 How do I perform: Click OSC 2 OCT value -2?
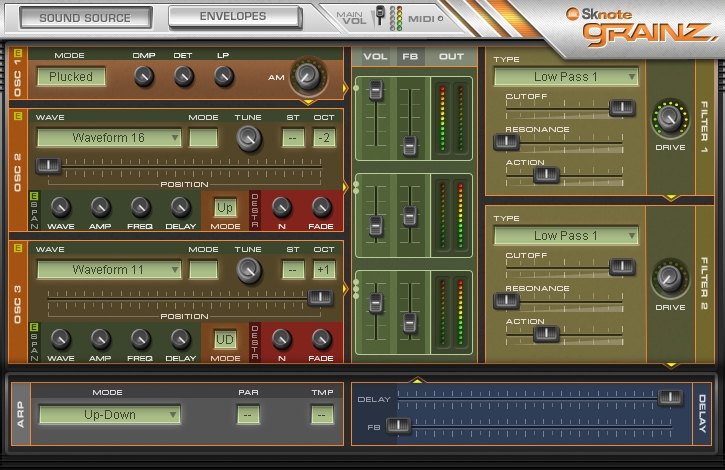click(x=324, y=138)
